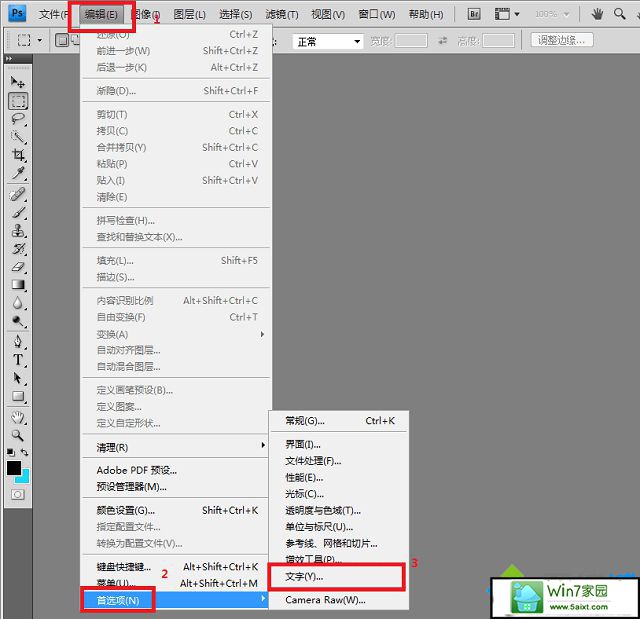Viewport: 640px width, 619px height.
Task: Open the 视图(V) menu
Action: [x=328, y=15]
